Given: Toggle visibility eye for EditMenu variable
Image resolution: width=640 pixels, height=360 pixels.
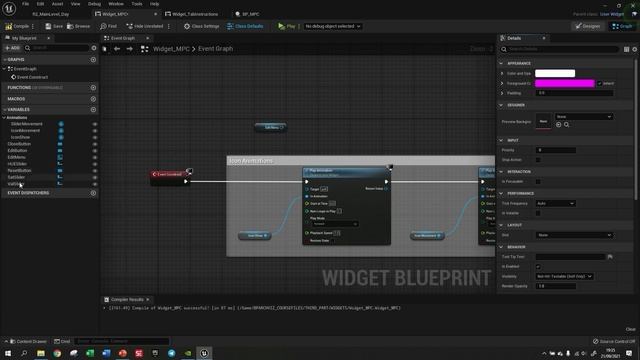Looking at the screenshot, I should 94,158.
